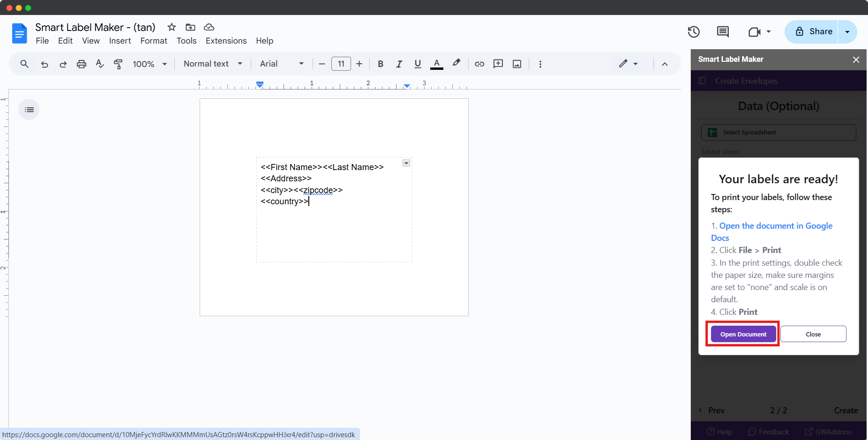Toggle bold formatting
868x440 pixels.
tap(381, 64)
